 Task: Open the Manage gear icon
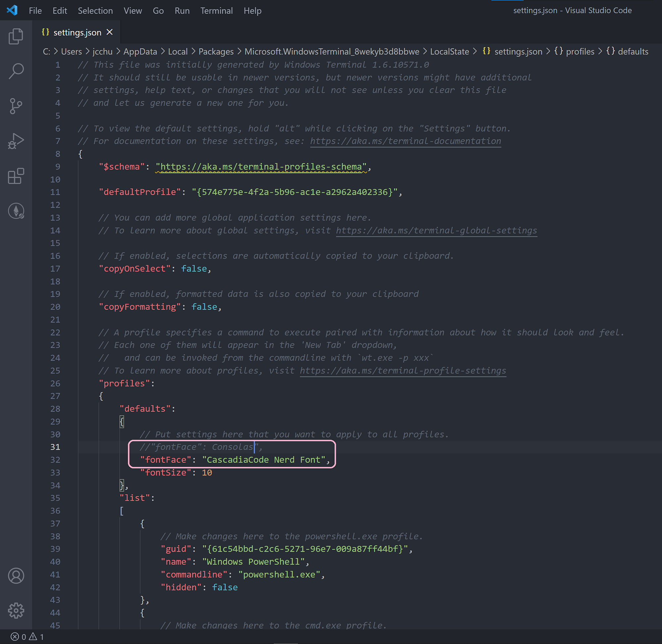pos(16,611)
